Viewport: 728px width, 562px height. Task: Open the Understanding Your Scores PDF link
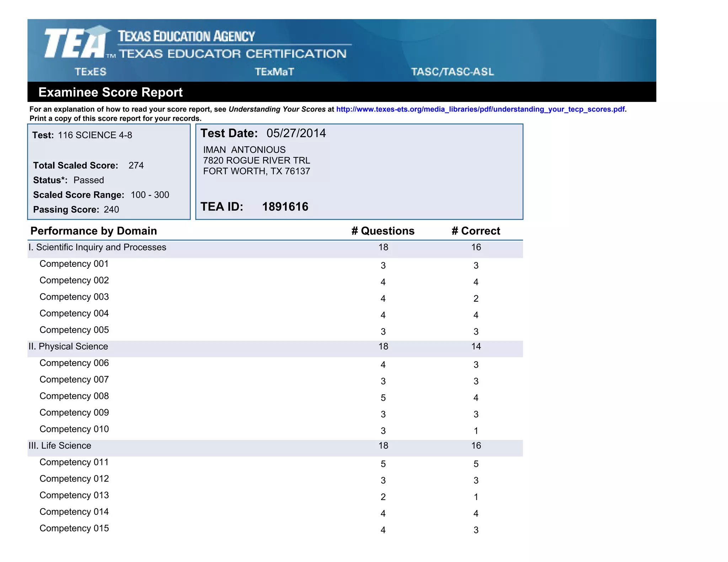(480, 109)
